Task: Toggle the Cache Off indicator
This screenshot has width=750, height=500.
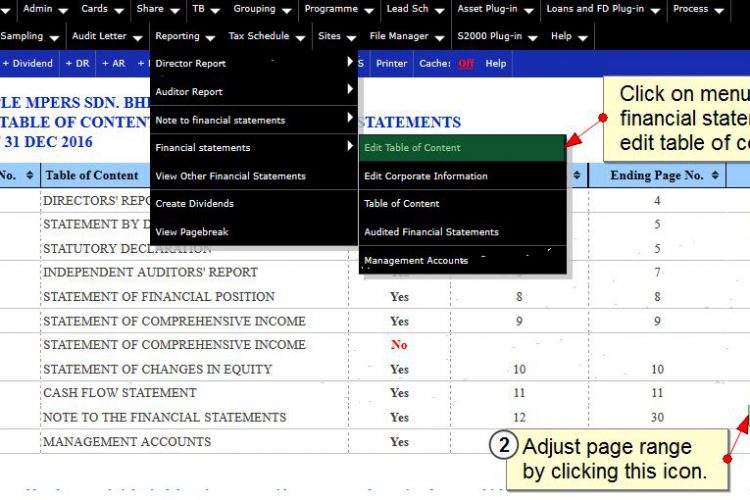Action: pyautogui.click(x=465, y=64)
